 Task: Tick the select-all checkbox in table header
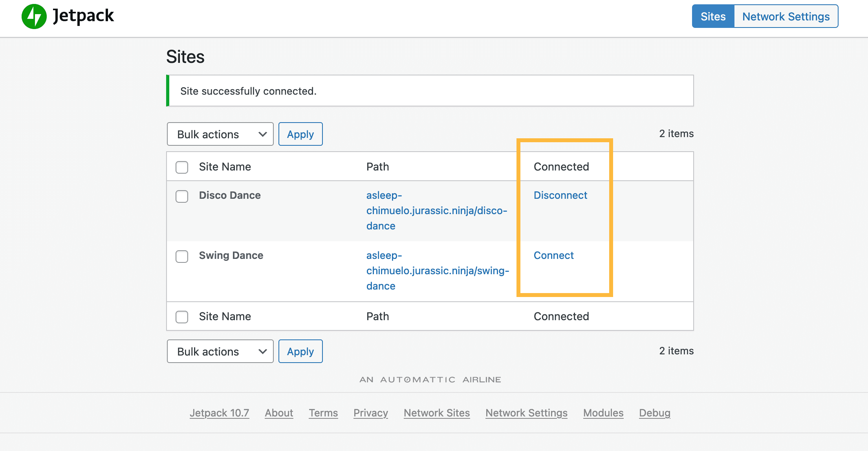click(x=182, y=167)
